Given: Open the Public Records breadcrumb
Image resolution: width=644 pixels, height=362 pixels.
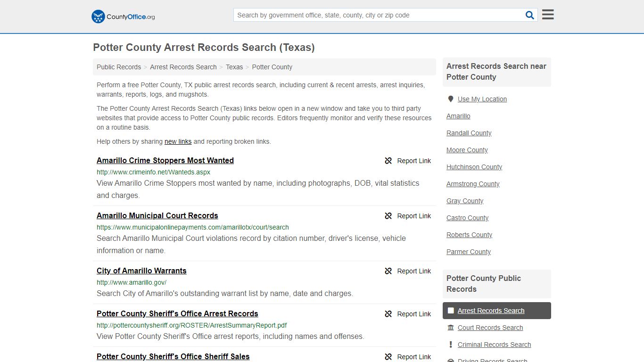Looking at the screenshot, I should pyautogui.click(x=118, y=67).
